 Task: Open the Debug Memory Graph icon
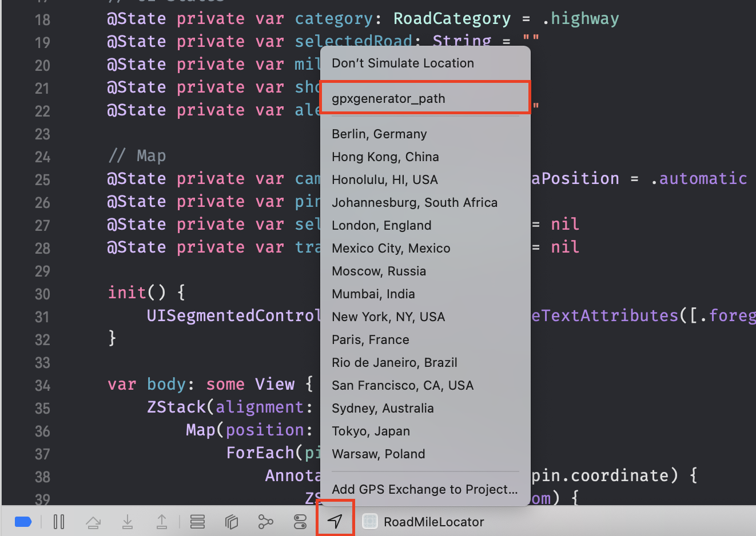click(266, 522)
